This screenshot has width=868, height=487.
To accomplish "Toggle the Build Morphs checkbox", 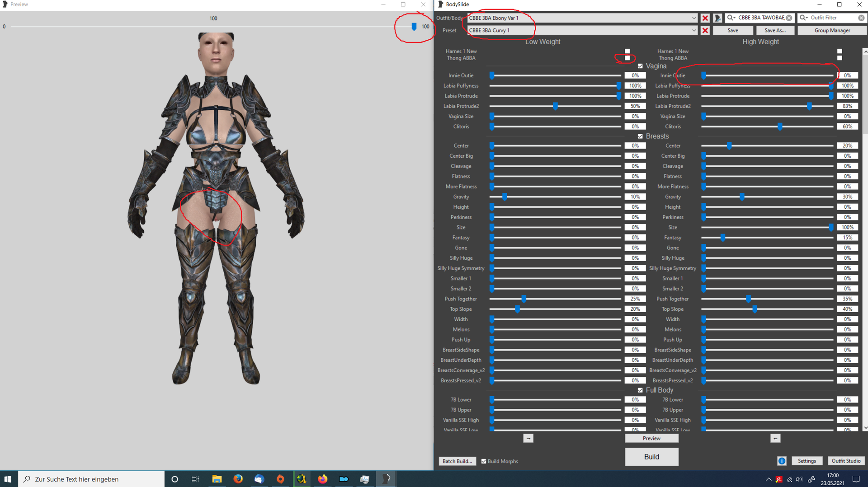I will pyautogui.click(x=484, y=461).
